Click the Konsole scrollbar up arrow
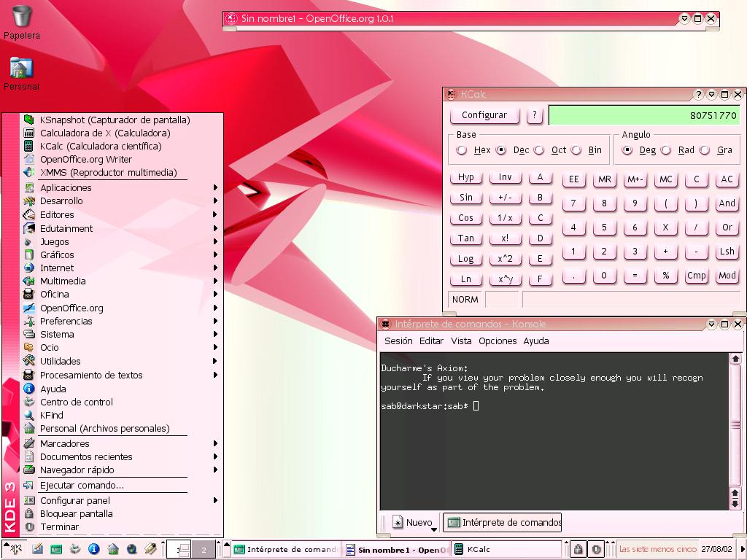Screen dimensions: 747x560 point(735,359)
